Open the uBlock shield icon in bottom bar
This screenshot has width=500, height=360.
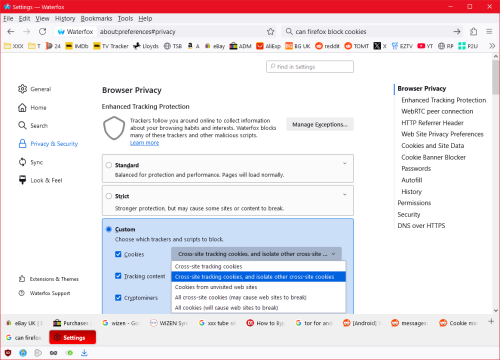click(8, 353)
